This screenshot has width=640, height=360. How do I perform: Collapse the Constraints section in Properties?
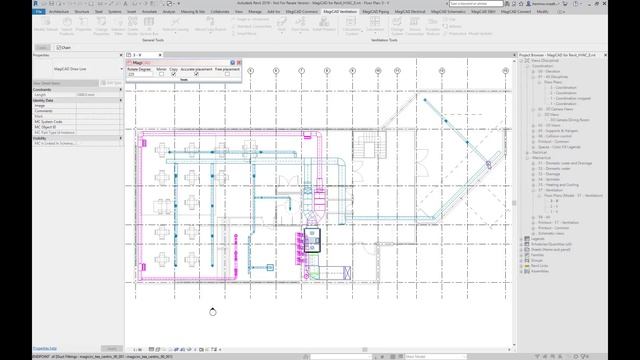click(x=120, y=89)
